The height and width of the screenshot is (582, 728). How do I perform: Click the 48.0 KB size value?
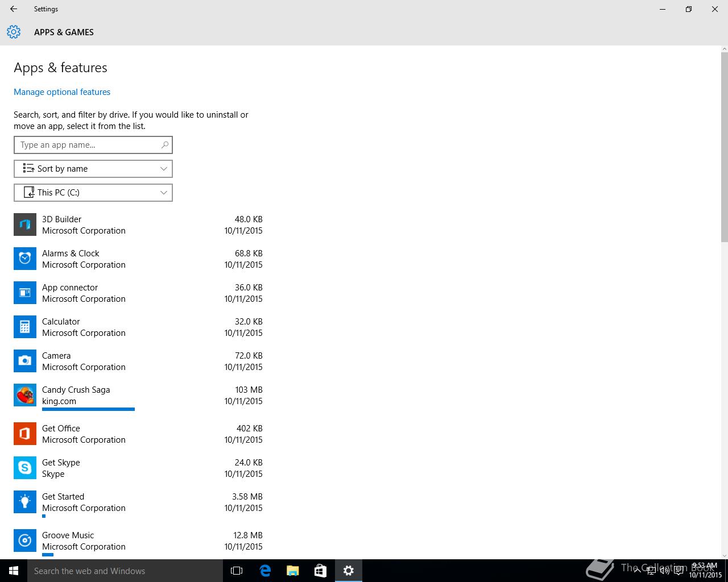[x=249, y=219]
